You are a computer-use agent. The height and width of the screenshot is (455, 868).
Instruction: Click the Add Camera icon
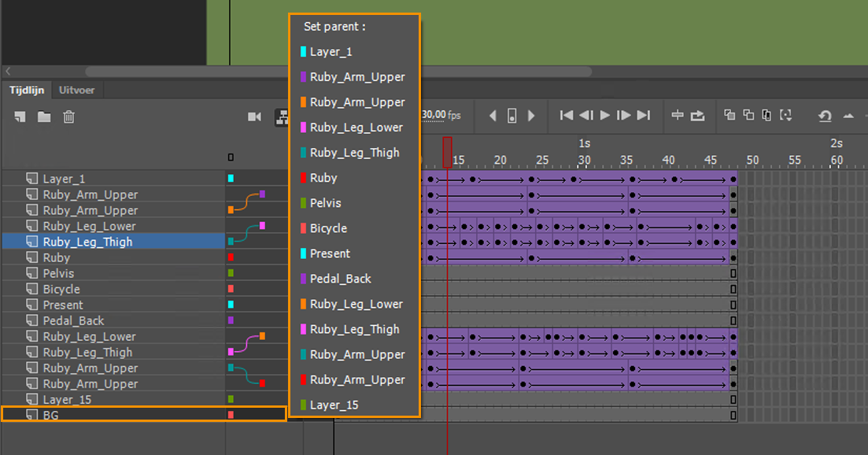[254, 117]
